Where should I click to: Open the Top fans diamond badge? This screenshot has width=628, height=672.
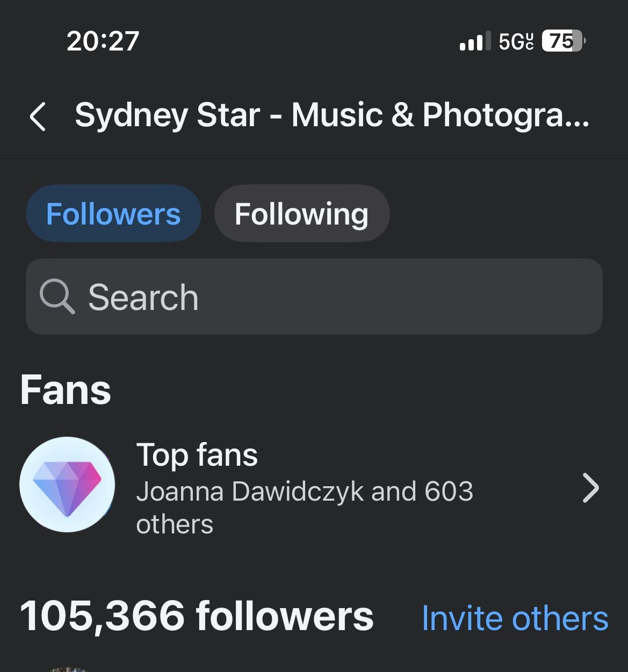(x=67, y=485)
